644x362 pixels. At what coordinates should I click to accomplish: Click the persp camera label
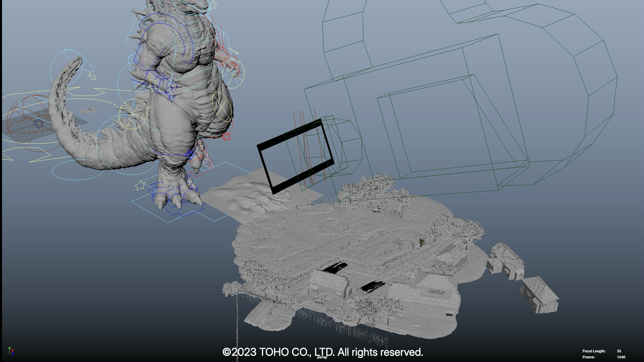point(322,357)
